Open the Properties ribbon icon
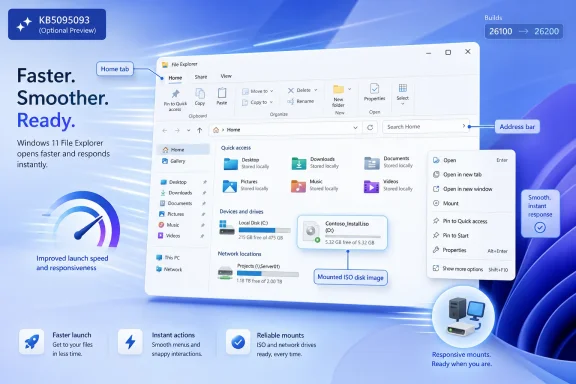The image size is (576, 384). [x=374, y=89]
